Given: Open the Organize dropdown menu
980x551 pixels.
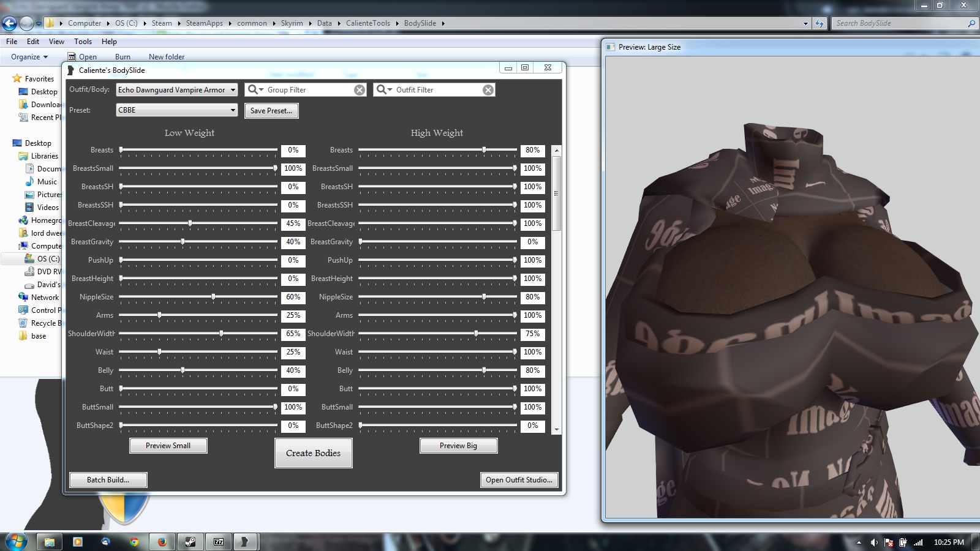Looking at the screenshot, I should (x=29, y=57).
